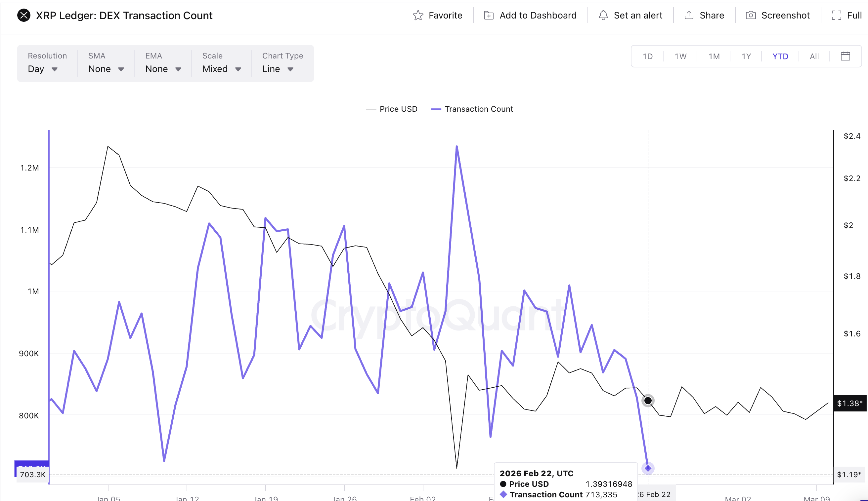Image resolution: width=868 pixels, height=501 pixels.
Task: Click the Set an alert bell icon
Action: click(603, 15)
